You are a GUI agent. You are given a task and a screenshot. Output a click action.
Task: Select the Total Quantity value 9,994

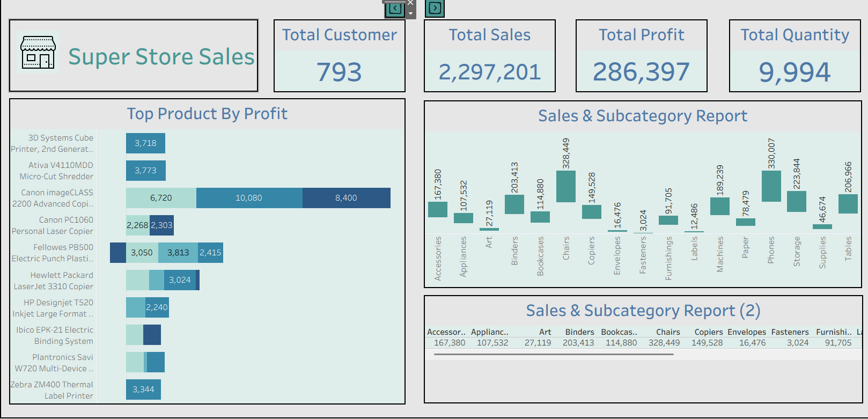click(x=795, y=72)
